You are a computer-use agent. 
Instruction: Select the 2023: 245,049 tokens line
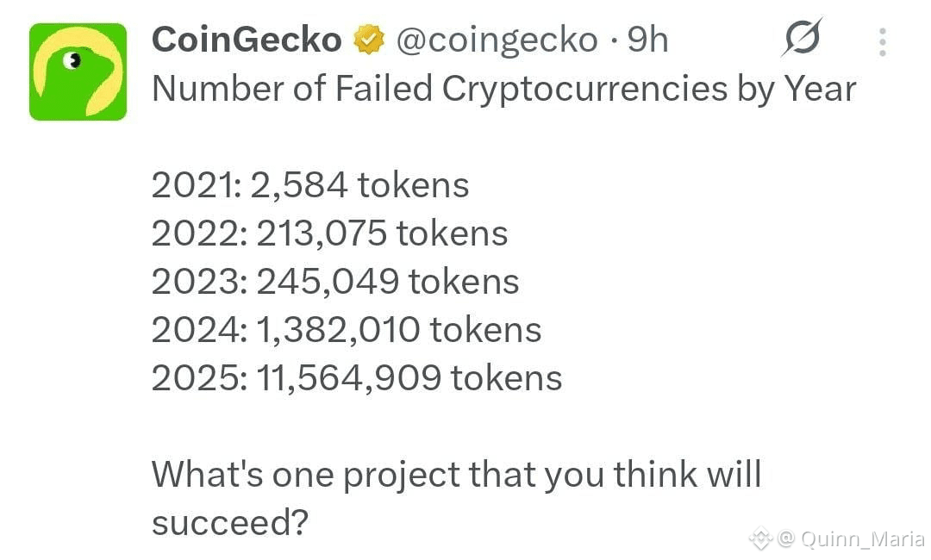pyautogui.click(x=335, y=281)
